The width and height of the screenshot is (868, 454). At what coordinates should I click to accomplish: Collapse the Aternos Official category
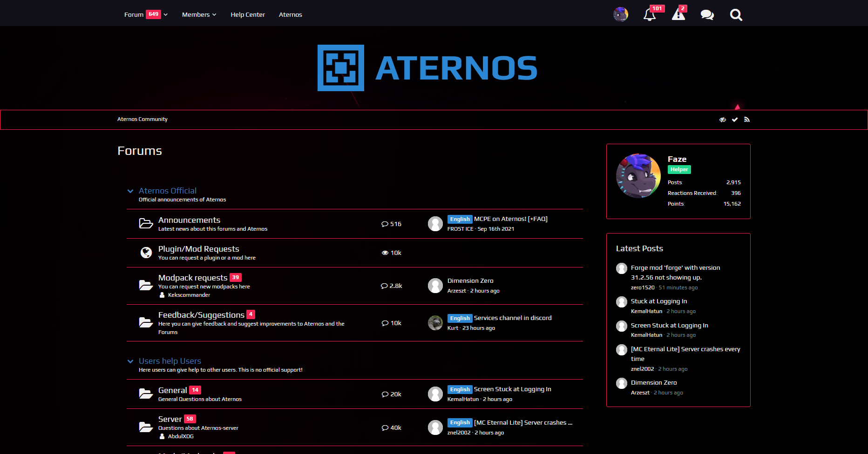coord(130,191)
